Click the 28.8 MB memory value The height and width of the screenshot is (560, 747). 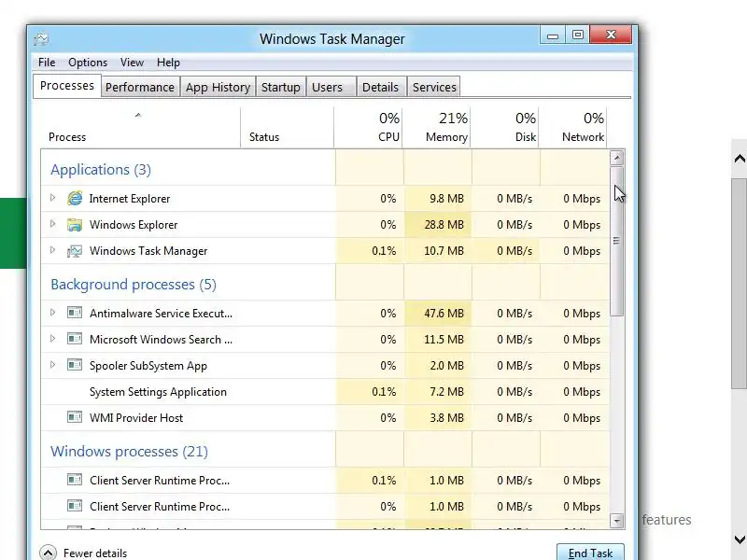coord(444,225)
